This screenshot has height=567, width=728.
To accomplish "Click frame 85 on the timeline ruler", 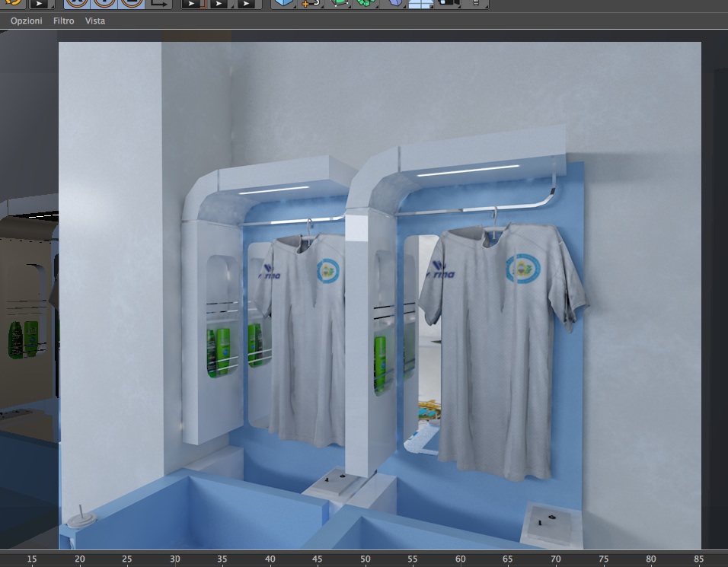I will 698,559.
